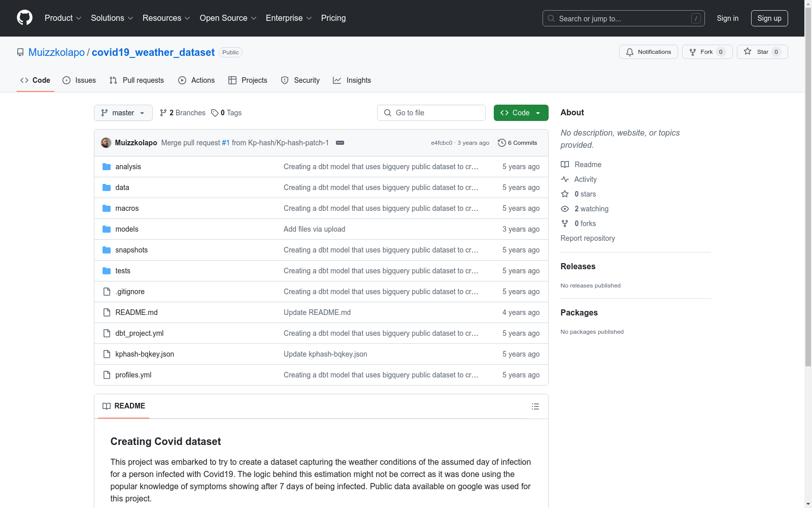Image resolution: width=812 pixels, height=508 pixels.
Task: Click the star icon beside 0 stars
Action: click(x=565, y=194)
